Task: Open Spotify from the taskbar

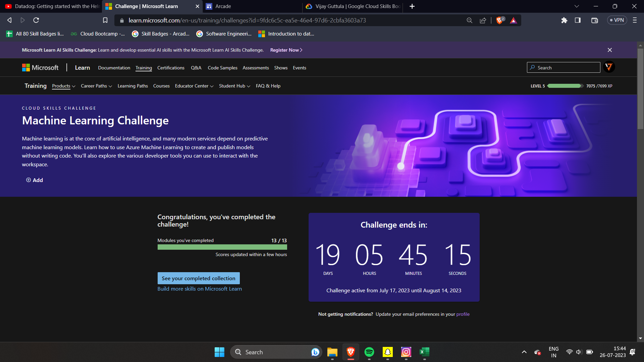Action: pyautogui.click(x=369, y=352)
